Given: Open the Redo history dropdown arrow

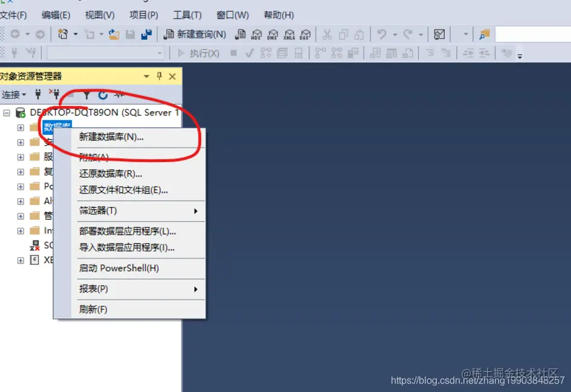Looking at the screenshot, I should click(x=421, y=35).
